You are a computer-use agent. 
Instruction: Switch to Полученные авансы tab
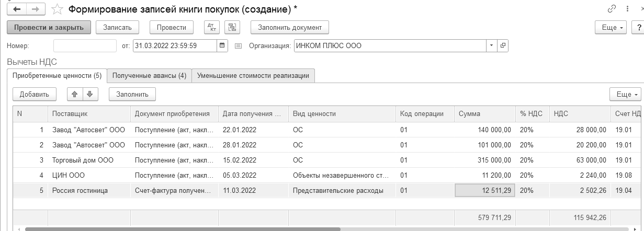click(149, 76)
